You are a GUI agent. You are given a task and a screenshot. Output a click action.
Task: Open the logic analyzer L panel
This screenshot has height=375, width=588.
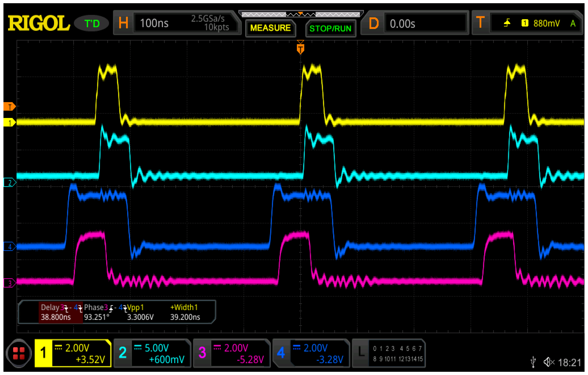coord(389,353)
